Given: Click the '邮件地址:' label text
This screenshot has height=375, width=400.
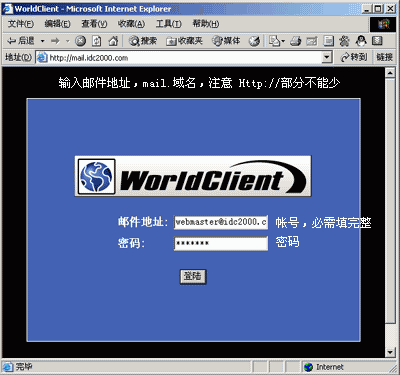Looking at the screenshot, I should (143, 222).
